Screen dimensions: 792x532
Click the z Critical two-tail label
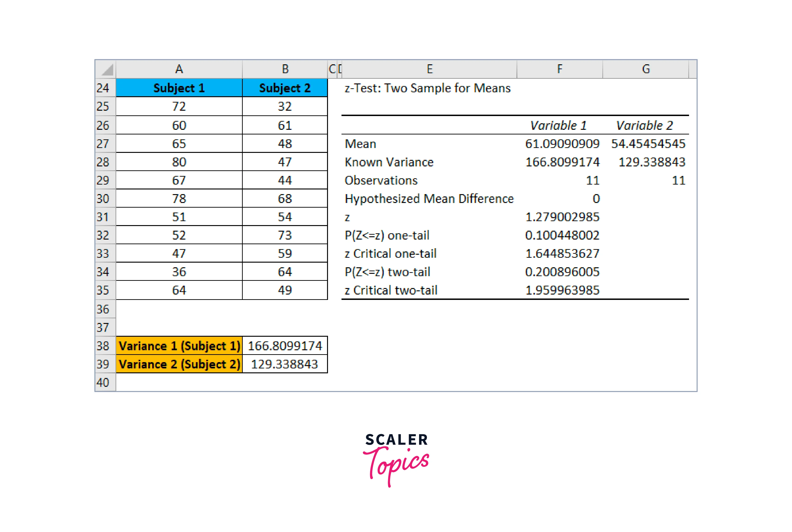[x=391, y=290]
